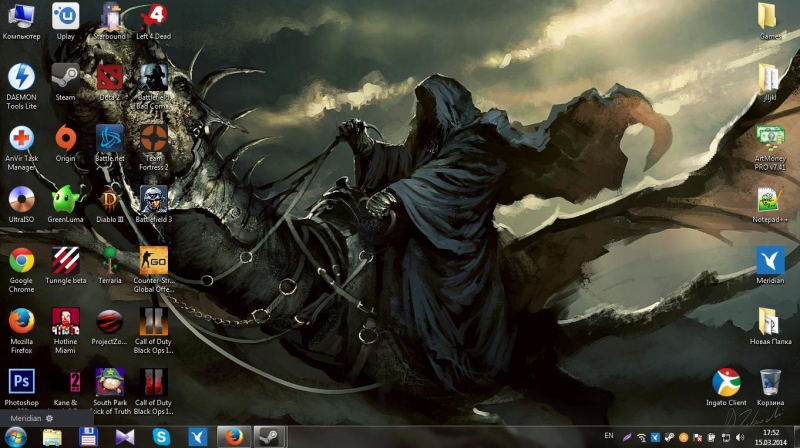This screenshot has height=448, width=800.
Task: Launch Tunngle beta from the desktop
Action: tap(65, 266)
